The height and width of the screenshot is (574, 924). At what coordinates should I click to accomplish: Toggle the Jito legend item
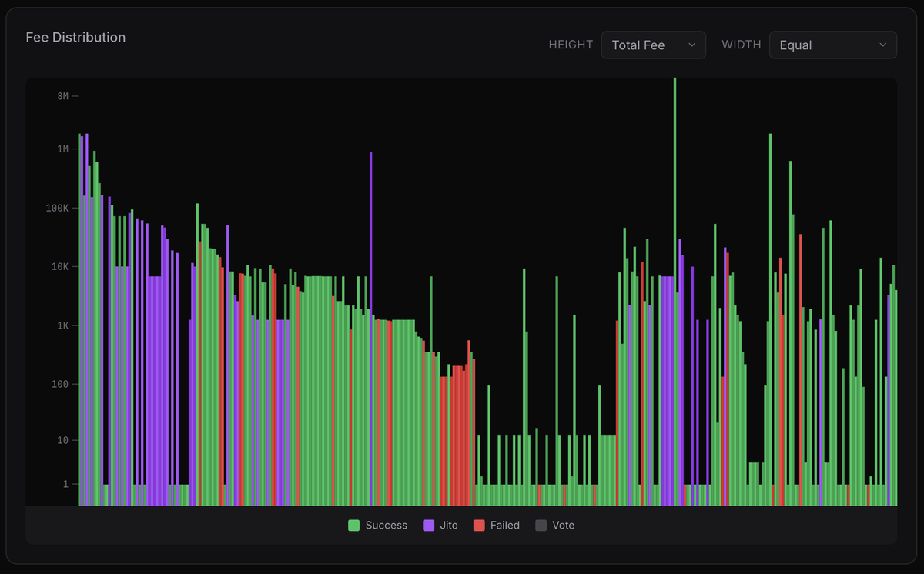[x=440, y=526]
